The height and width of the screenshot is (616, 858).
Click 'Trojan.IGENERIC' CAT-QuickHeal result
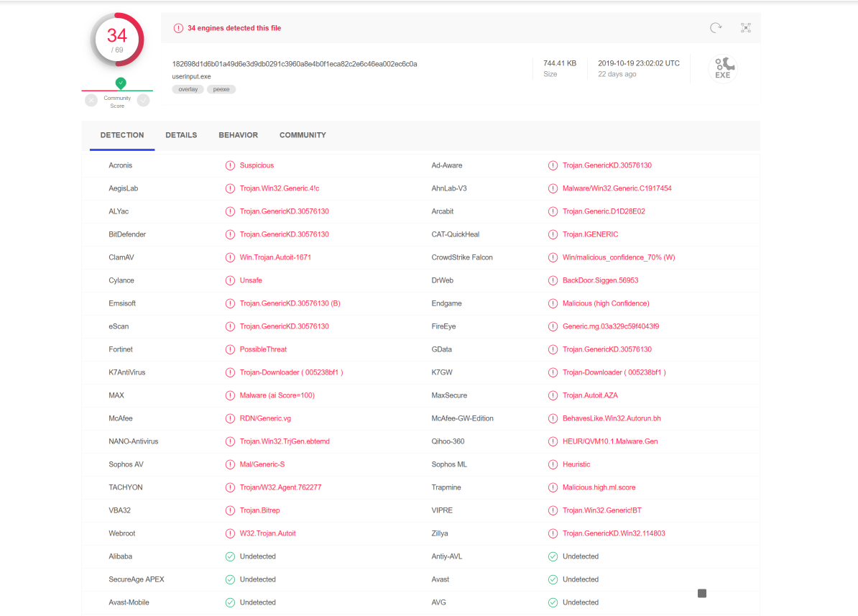tap(590, 234)
